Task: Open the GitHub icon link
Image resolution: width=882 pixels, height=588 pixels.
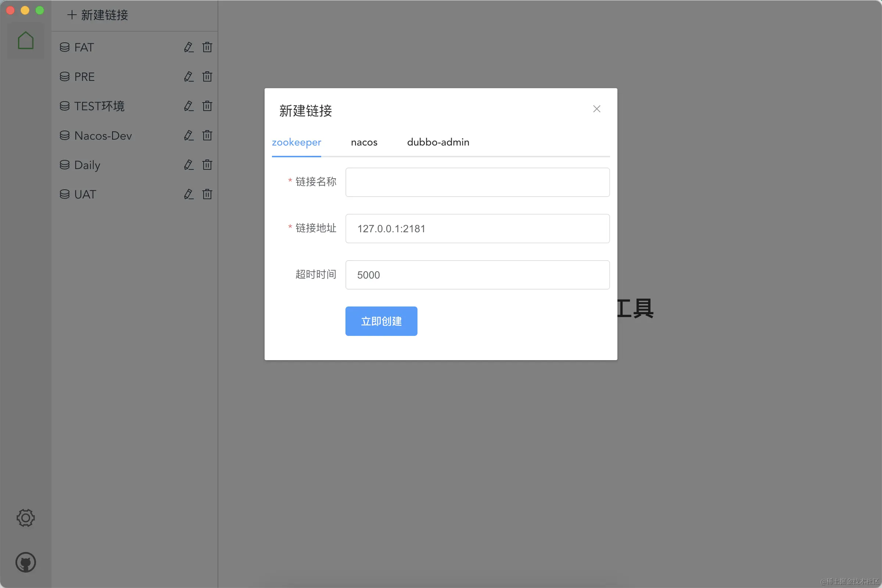Action: pos(25,562)
